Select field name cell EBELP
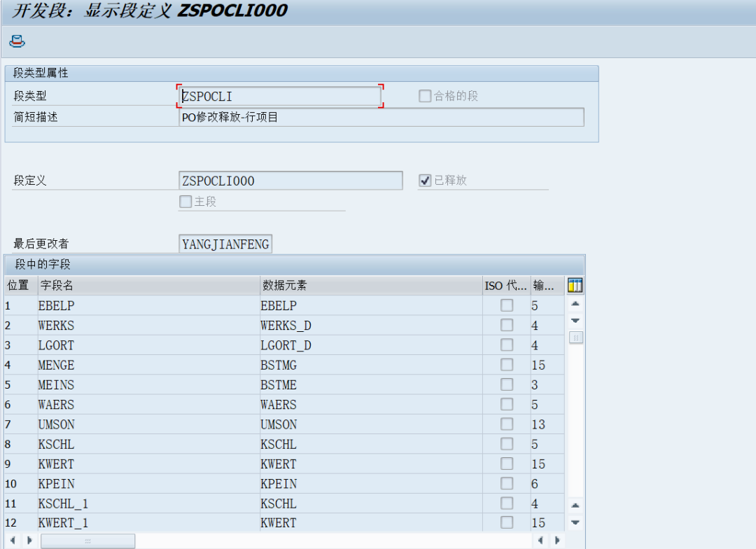 point(148,305)
